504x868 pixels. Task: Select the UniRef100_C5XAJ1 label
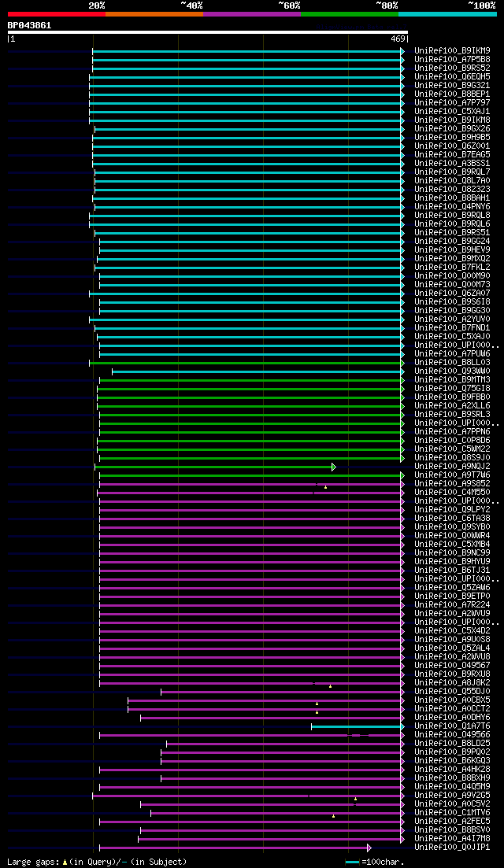pyautogui.click(x=452, y=111)
